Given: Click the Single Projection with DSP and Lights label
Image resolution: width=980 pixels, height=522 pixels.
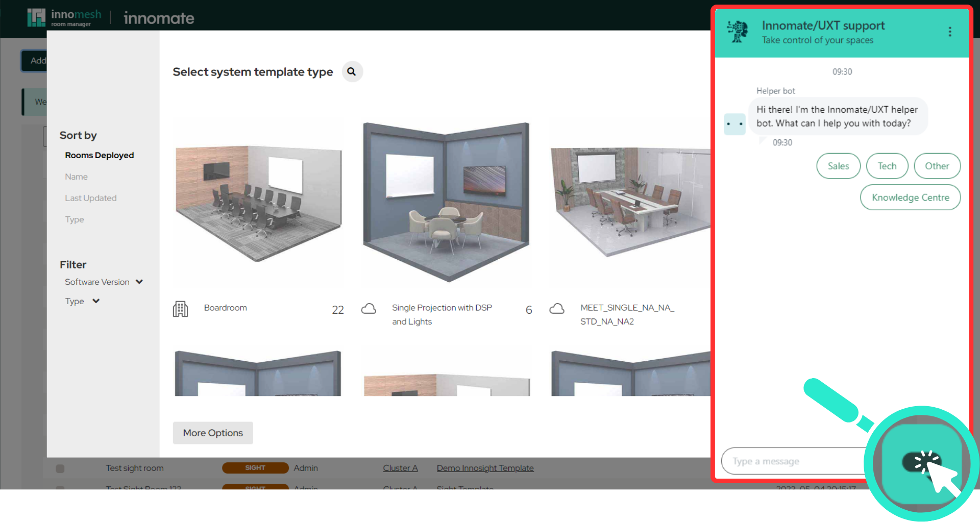Looking at the screenshot, I should (442, 314).
